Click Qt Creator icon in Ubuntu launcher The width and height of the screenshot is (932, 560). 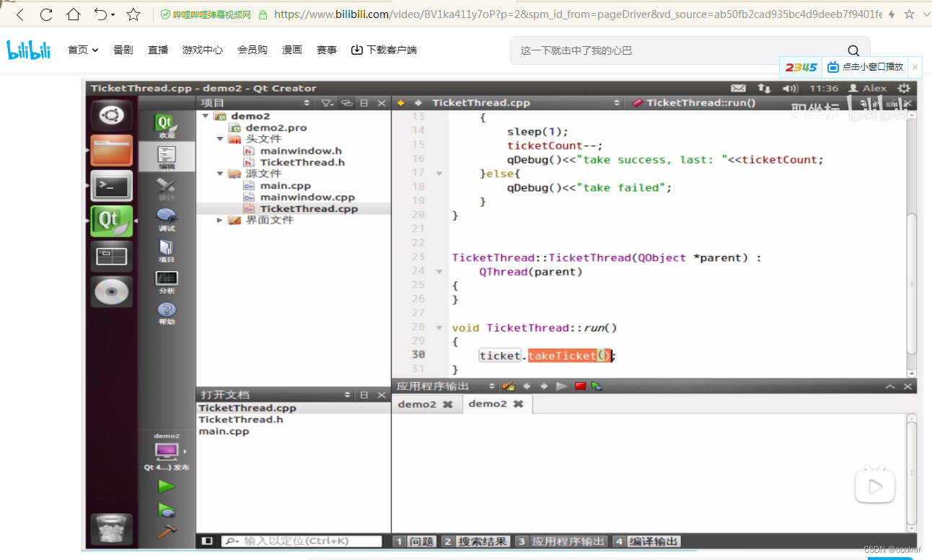(111, 221)
